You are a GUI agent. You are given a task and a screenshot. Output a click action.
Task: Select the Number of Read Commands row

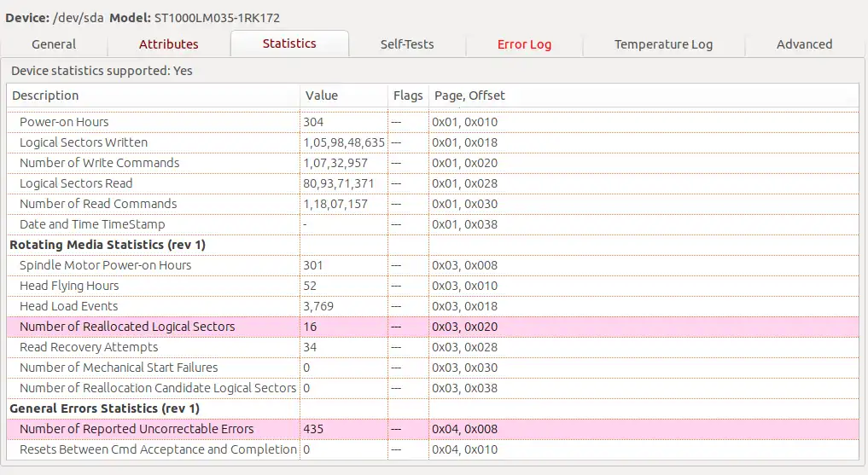click(x=433, y=204)
